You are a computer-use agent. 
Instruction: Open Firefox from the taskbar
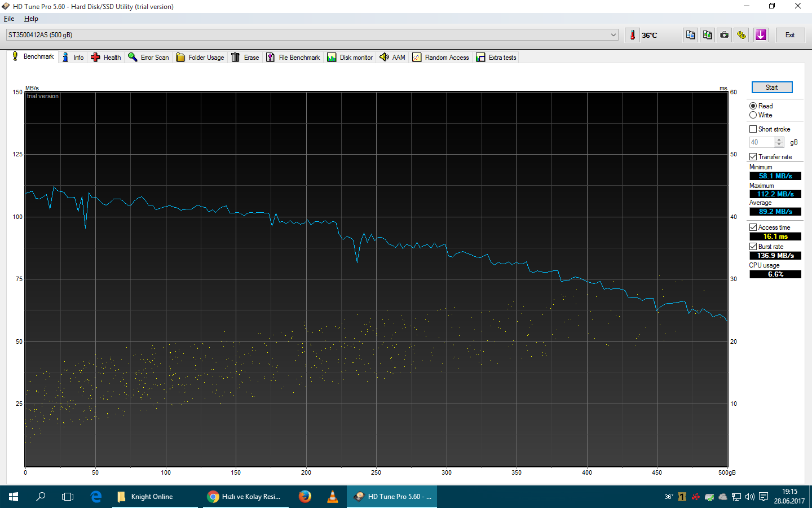tap(305, 497)
